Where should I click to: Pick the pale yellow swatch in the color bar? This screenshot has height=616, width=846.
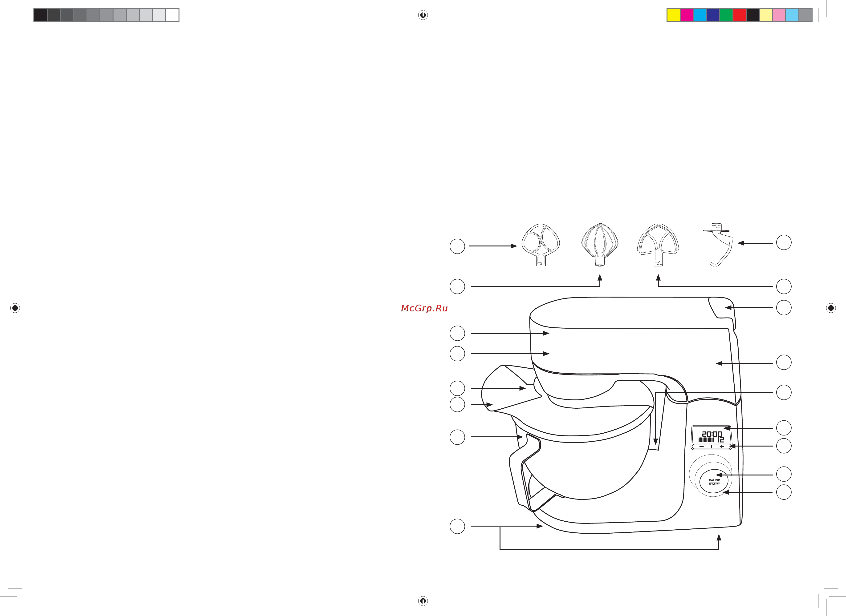pyautogui.click(x=766, y=15)
